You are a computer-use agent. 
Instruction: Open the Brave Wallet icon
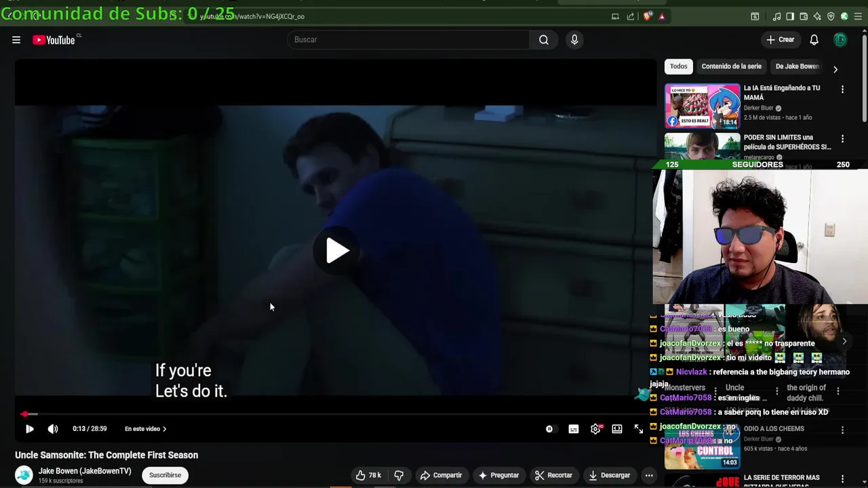pyautogui.click(x=804, y=16)
